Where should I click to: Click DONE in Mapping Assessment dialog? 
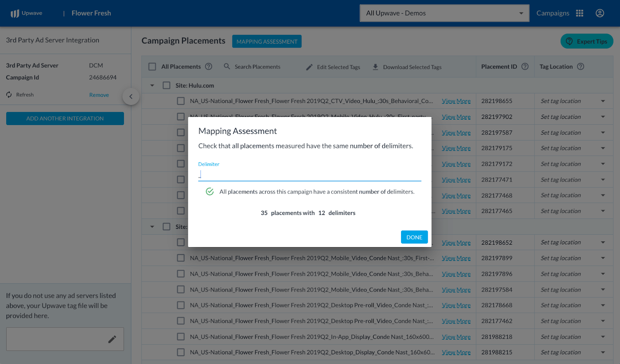coord(414,237)
